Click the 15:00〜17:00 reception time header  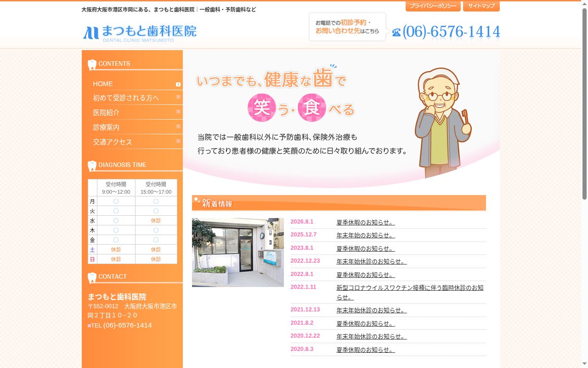pos(156,188)
